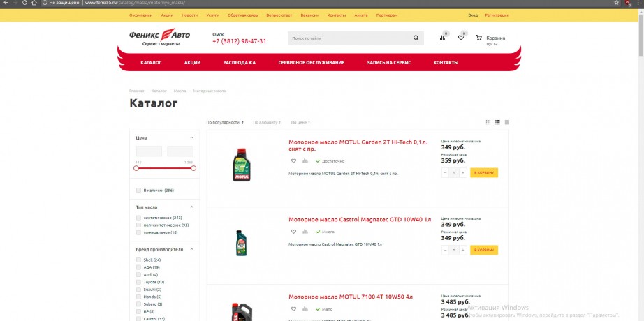The width and height of the screenshot is (644, 321).
Task: Add MOTUL Garden oil 'В корзину'
Action: point(484,173)
